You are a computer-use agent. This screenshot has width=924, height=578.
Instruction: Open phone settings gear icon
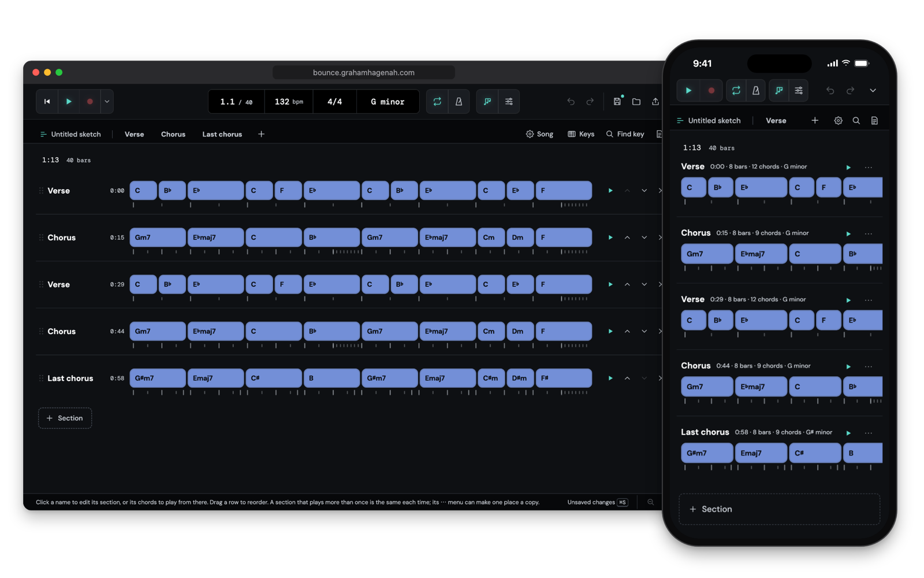tap(838, 121)
